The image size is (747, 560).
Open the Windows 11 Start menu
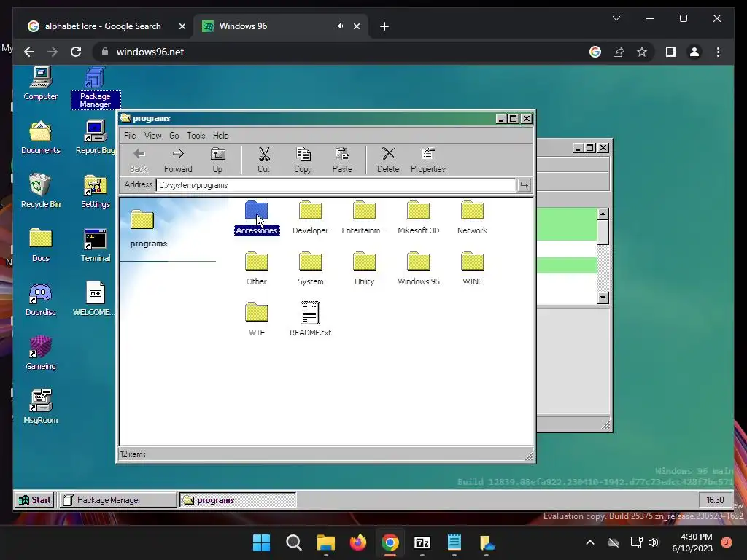pyautogui.click(x=261, y=542)
